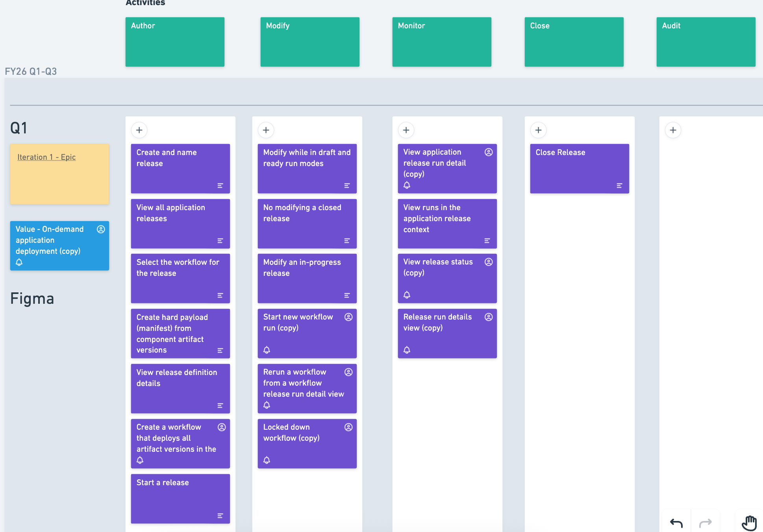Add a card to the Monitor column
Screen dimensions: 763x532
[406, 130]
